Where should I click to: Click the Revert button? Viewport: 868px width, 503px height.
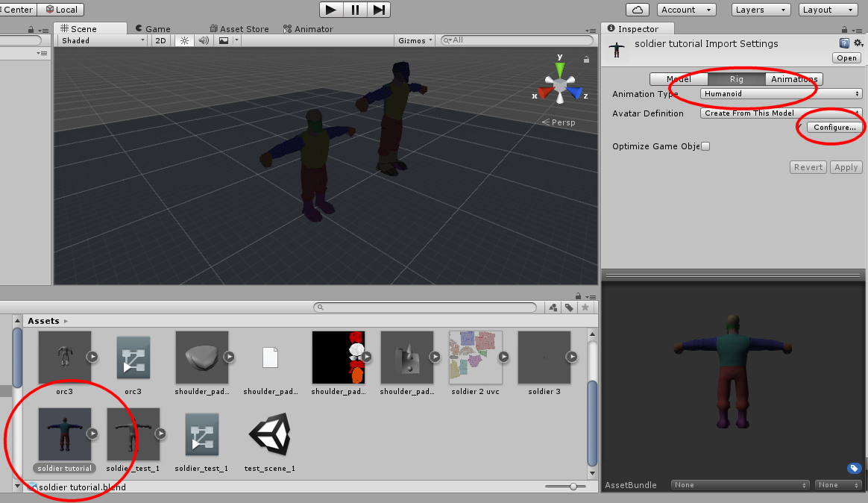click(x=808, y=167)
